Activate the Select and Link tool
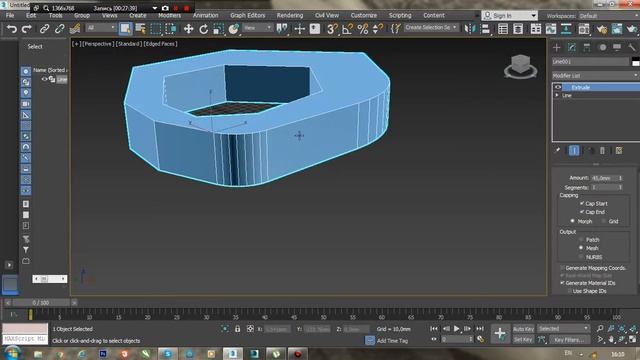Viewport: 640px width, 360px height. (x=44, y=29)
